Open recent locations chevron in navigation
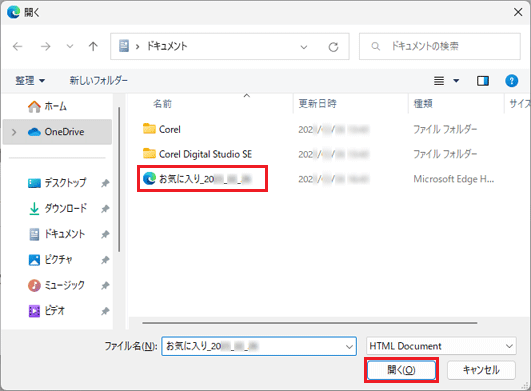Image resolution: width=531 pixels, height=391 pixels. [x=70, y=46]
